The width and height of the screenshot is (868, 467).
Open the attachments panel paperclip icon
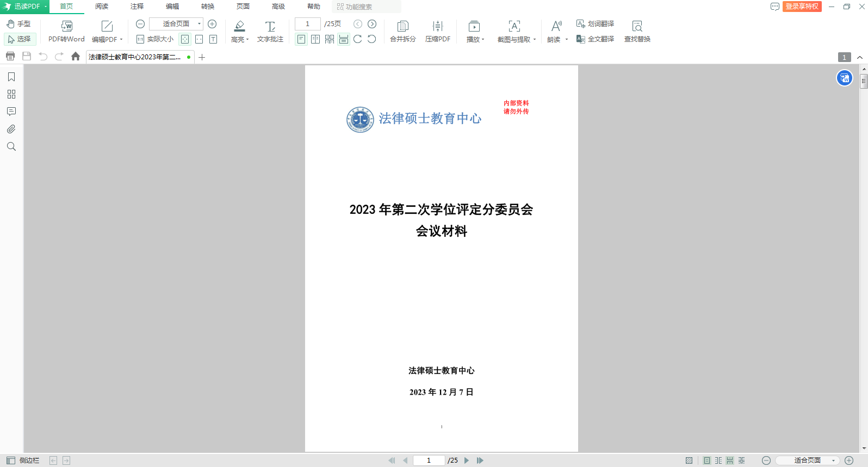click(x=11, y=129)
